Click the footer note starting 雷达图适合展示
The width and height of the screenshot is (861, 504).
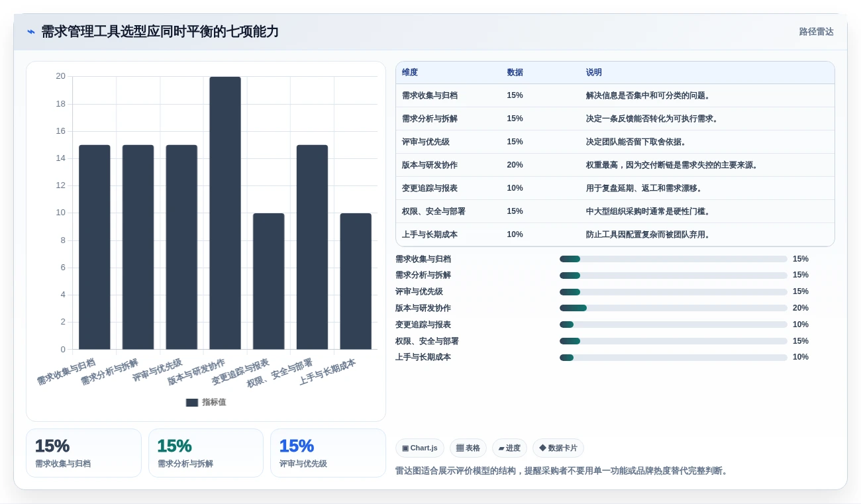(563, 471)
